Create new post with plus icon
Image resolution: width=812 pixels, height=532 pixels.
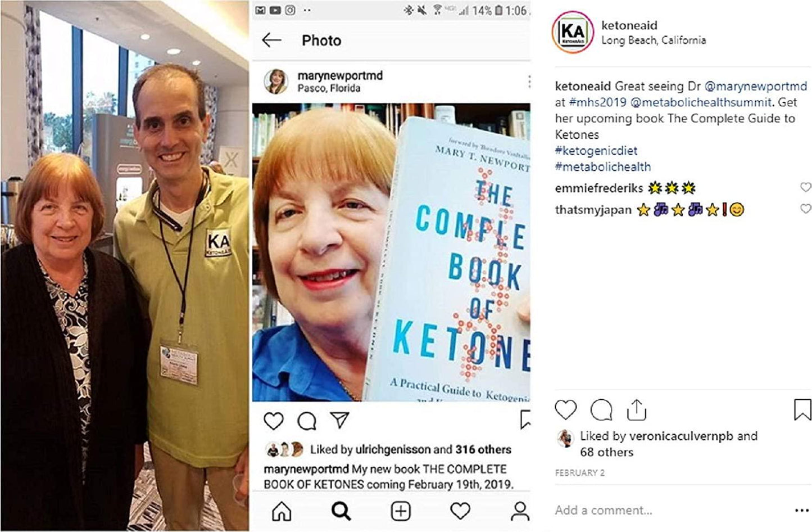coord(401,511)
